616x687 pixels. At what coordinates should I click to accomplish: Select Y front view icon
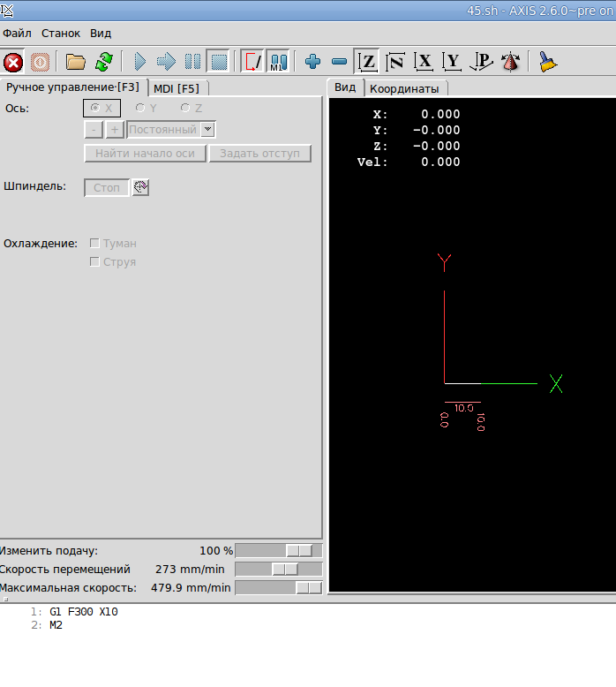[452, 62]
